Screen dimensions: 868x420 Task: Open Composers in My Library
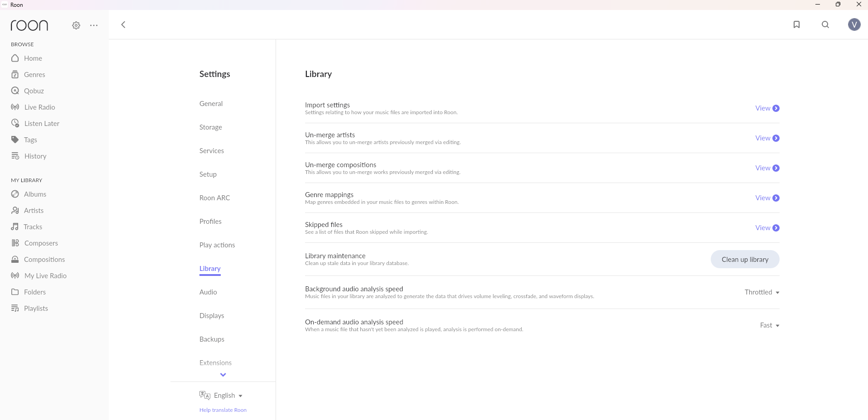(x=41, y=243)
